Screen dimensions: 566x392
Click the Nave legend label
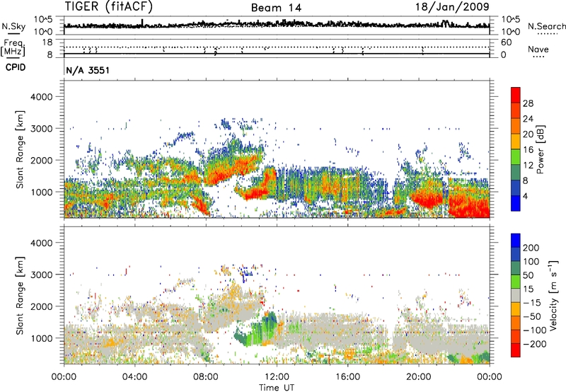click(538, 49)
